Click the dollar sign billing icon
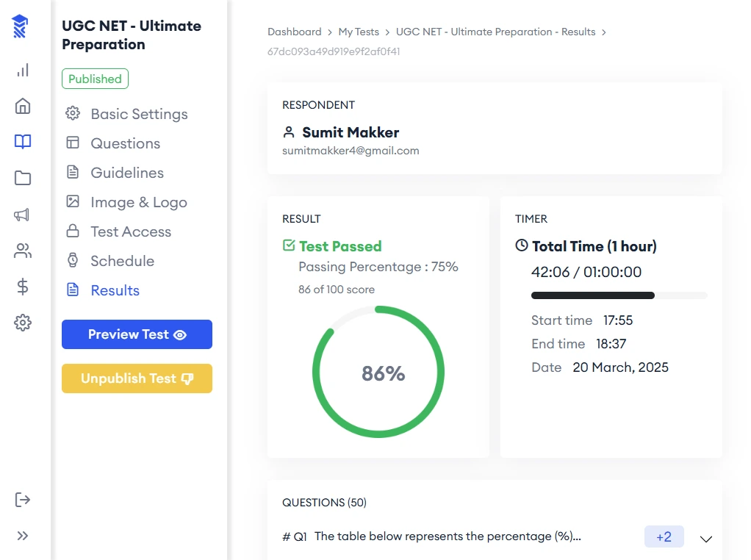751x560 pixels. [23, 287]
